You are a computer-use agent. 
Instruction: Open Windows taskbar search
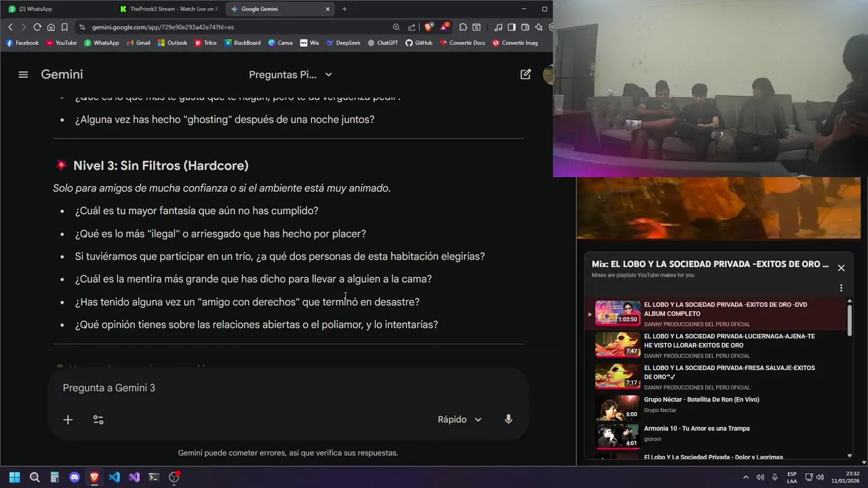pos(35,477)
